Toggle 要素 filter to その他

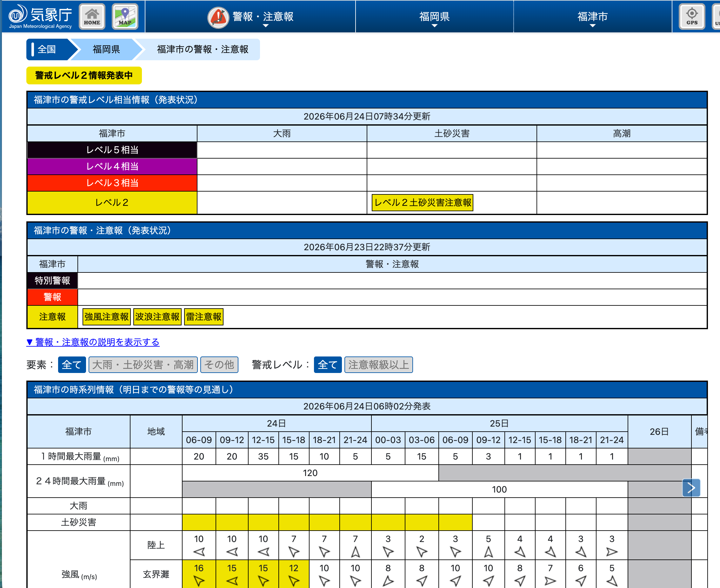pos(219,365)
